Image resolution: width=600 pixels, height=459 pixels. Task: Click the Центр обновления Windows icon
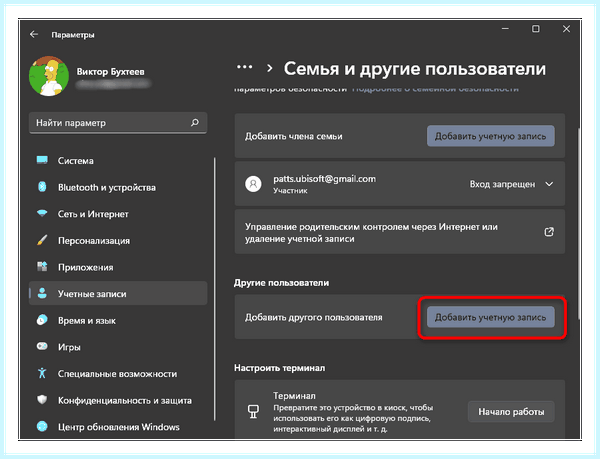[x=42, y=426]
